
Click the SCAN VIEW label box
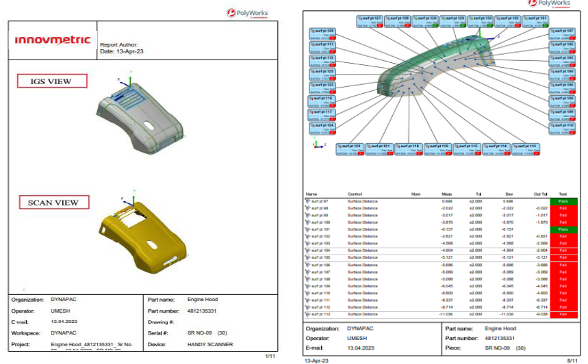(53, 203)
